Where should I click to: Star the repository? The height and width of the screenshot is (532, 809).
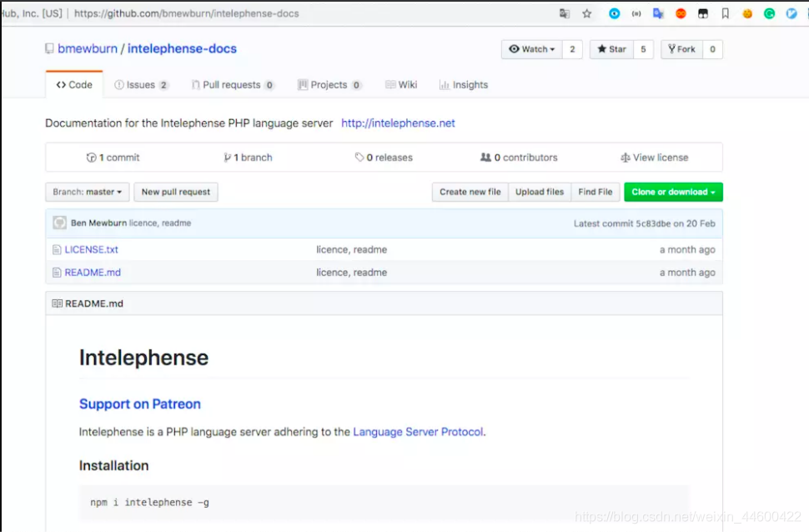coord(611,49)
